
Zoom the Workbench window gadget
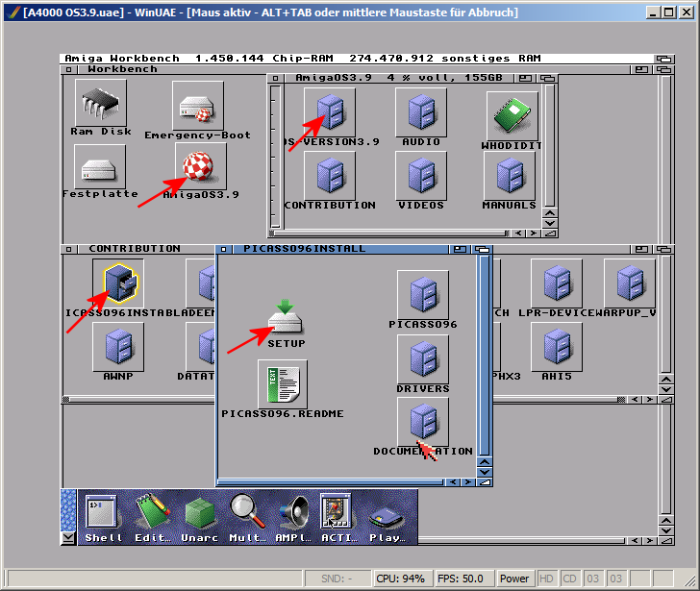click(x=641, y=69)
